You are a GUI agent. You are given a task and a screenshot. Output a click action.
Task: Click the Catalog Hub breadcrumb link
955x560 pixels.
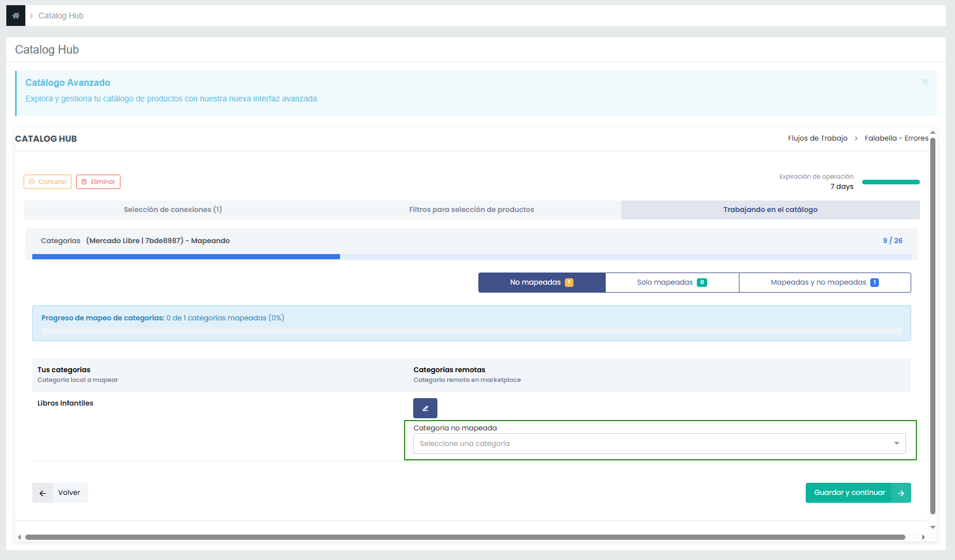pyautogui.click(x=61, y=16)
